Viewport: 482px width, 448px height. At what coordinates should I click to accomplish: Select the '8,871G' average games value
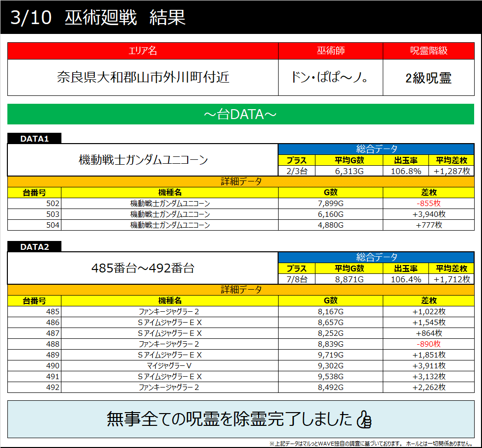point(349,279)
